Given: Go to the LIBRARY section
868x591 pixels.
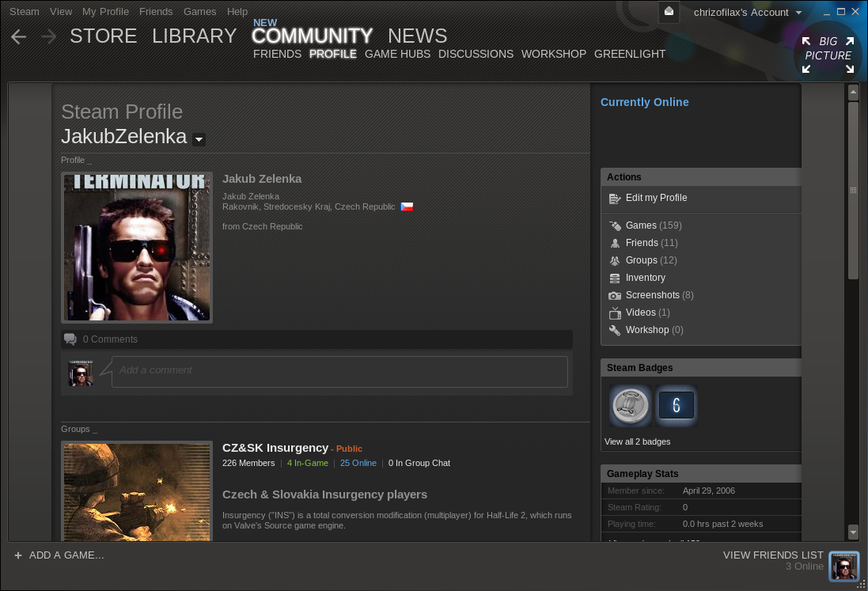Looking at the screenshot, I should pyautogui.click(x=195, y=36).
